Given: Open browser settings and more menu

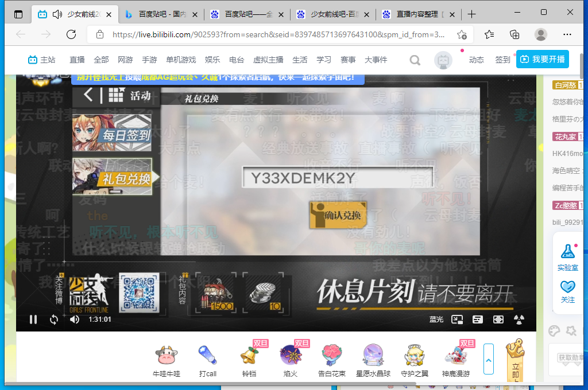Looking at the screenshot, I should point(567,34).
